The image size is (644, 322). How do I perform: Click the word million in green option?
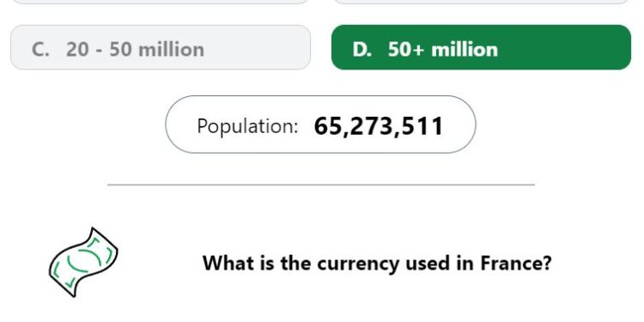click(x=465, y=49)
